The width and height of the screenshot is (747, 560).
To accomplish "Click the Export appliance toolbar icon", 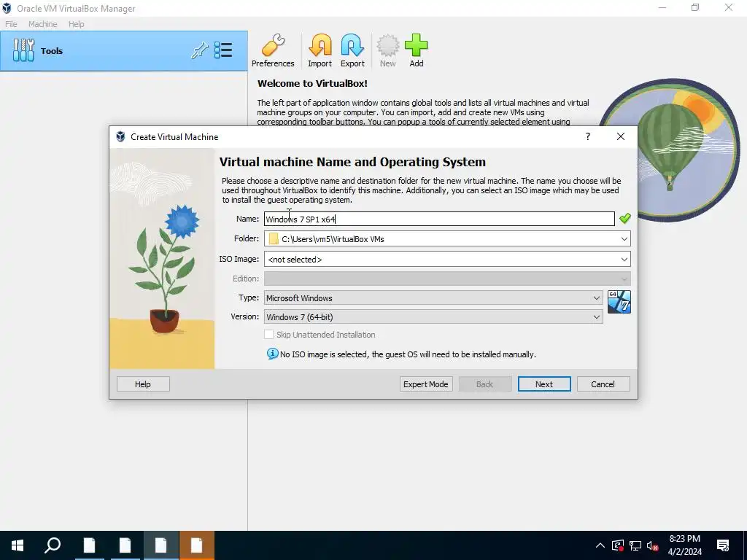I will tap(352, 50).
